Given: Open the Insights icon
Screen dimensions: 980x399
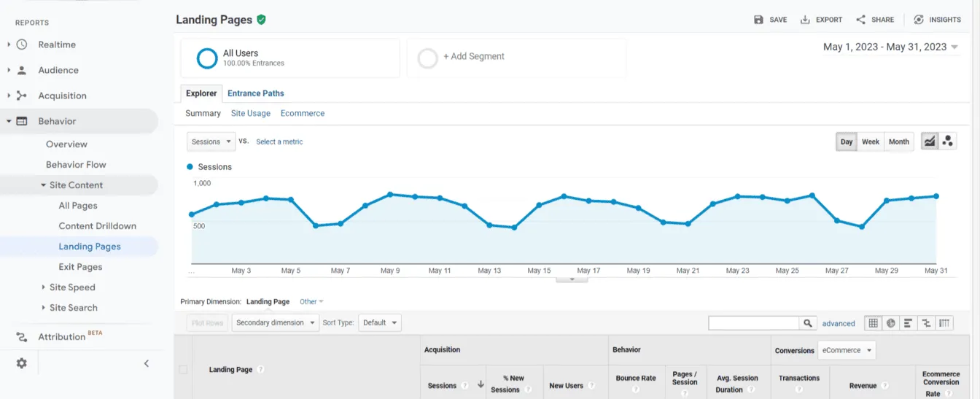Looking at the screenshot, I should [919, 20].
